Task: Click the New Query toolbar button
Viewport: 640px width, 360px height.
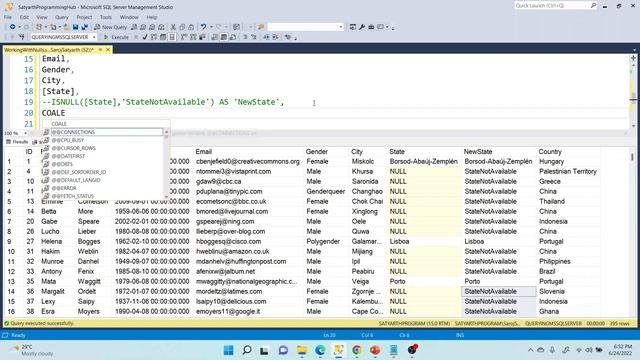Action: pos(111,27)
